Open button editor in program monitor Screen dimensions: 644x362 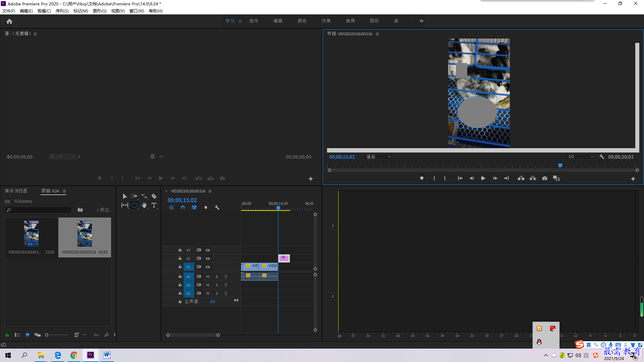click(x=633, y=179)
